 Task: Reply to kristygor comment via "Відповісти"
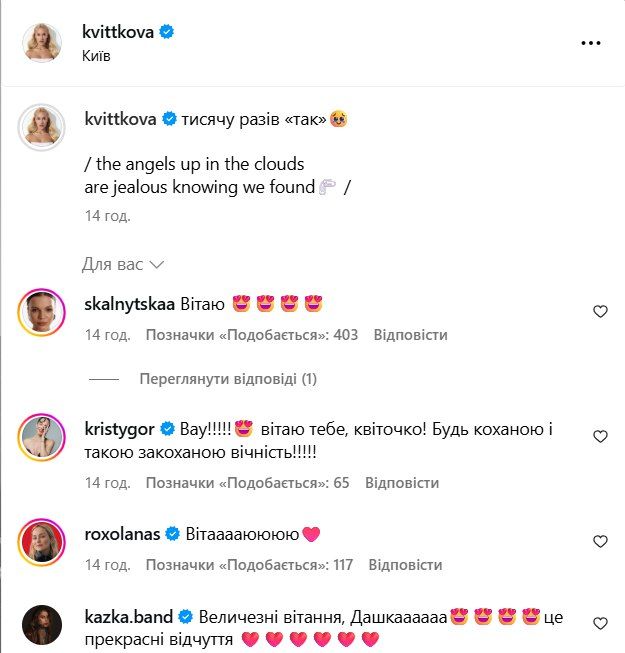point(402,482)
